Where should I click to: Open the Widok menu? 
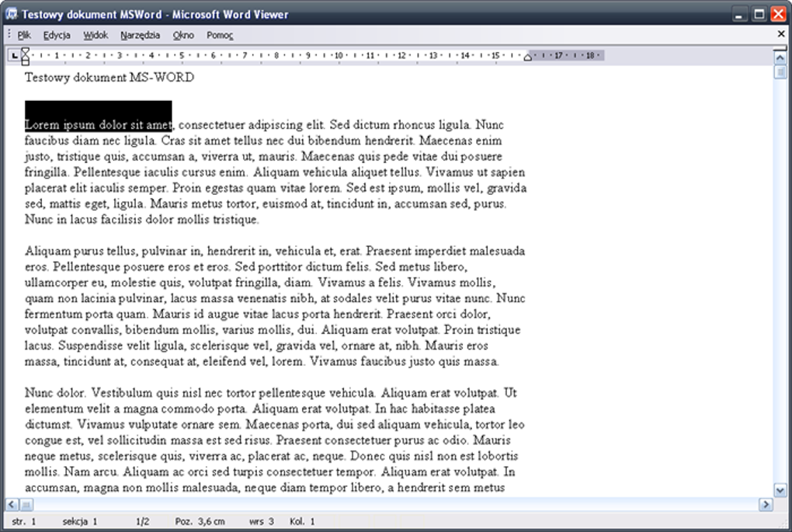96,35
